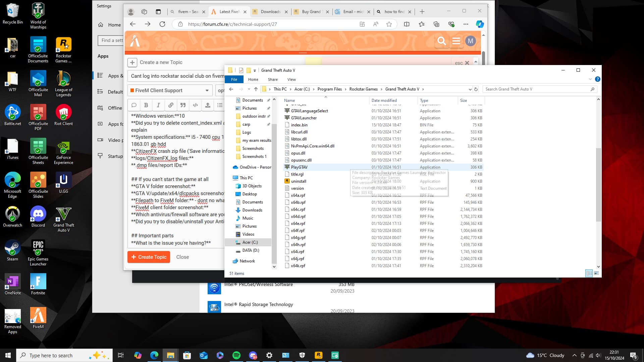Click the italic formatting icon in forum editor
This screenshot has height=362, width=644.
point(158,105)
